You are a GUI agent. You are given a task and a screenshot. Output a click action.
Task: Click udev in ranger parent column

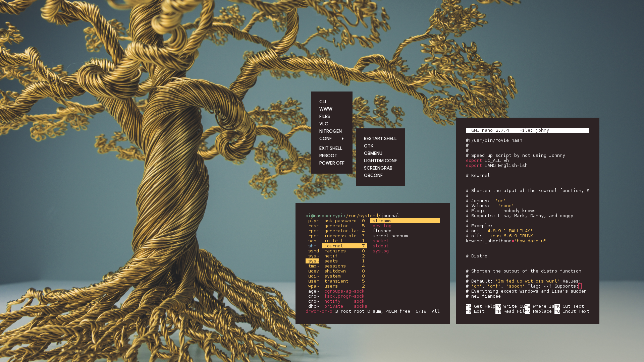click(x=314, y=271)
